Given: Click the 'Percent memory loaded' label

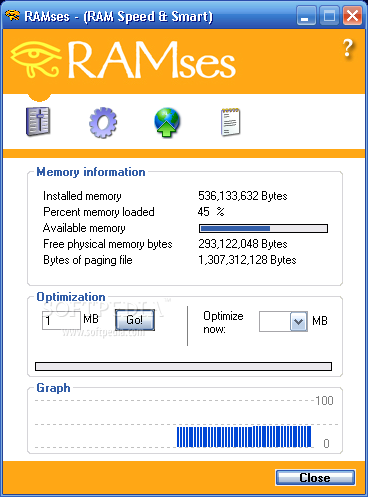Looking at the screenshot, I should point(99,212).
